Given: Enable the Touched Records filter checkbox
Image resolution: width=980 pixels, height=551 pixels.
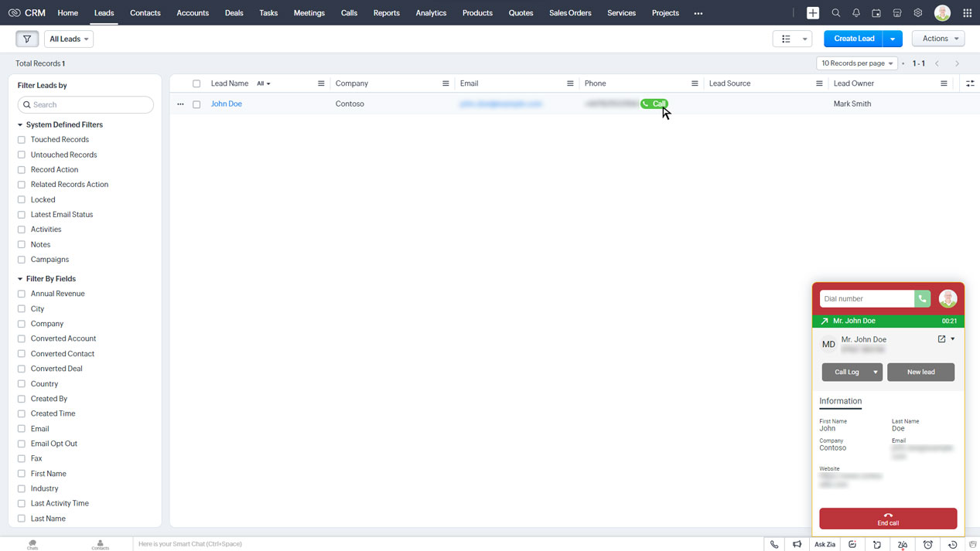Looking at the screenshot, I should (22, 140).
